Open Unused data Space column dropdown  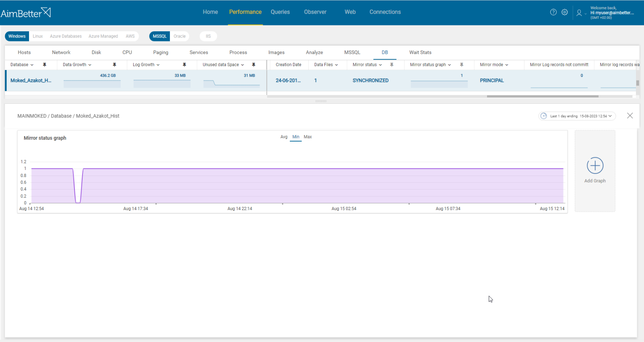pyautogui.click(x=242, y=65)
